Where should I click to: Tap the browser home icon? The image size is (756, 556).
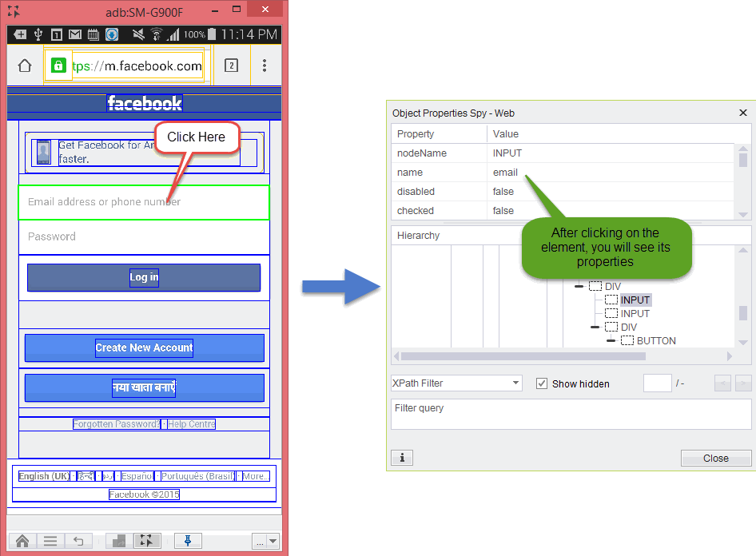25,66
